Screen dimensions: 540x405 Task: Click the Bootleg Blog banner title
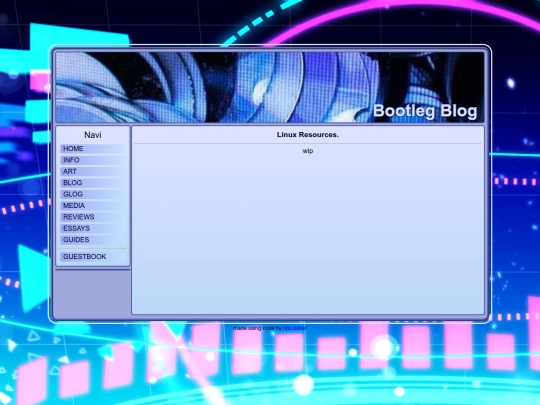click(x=425, y=111)
